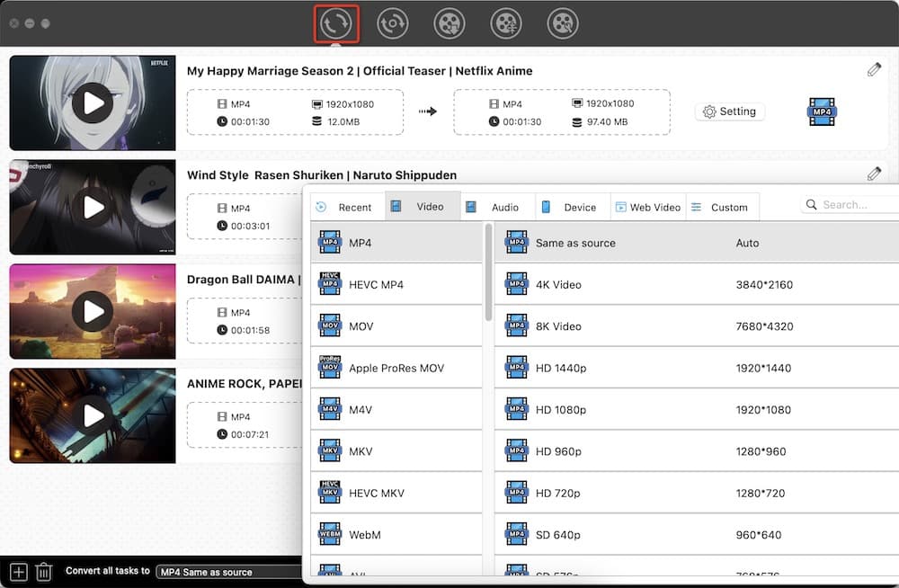Open the Video Downloader tool
This screenshot has height=588, width=899.
[449, 23]
